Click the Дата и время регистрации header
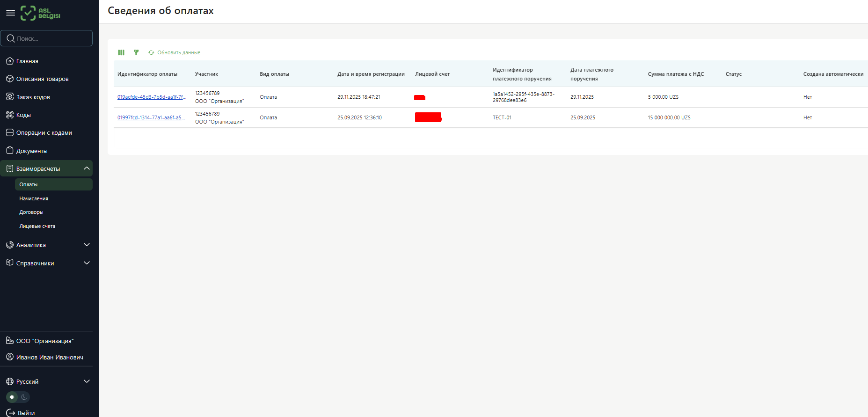Screen dimensions: 868x417 click(371, 74)
